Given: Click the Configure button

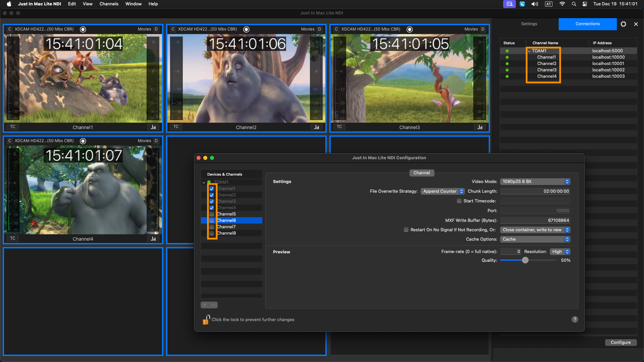Looking at the screenshot, I should 621,343.
